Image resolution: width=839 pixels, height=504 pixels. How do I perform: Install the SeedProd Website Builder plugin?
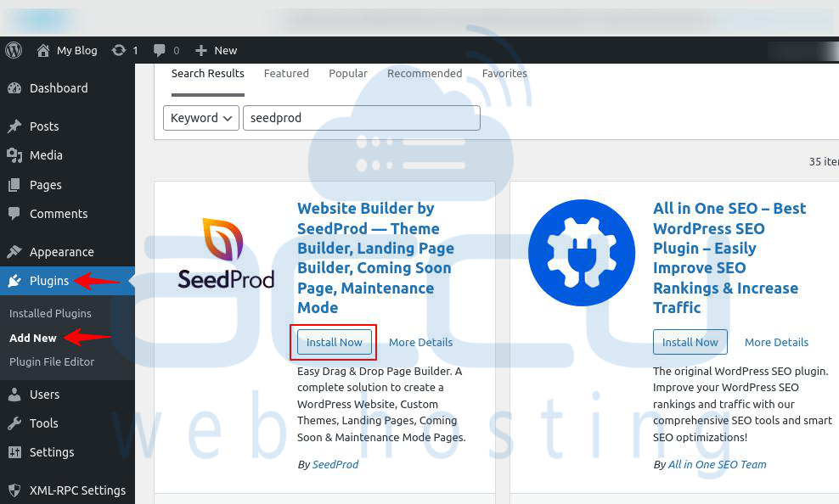point(334,342)
